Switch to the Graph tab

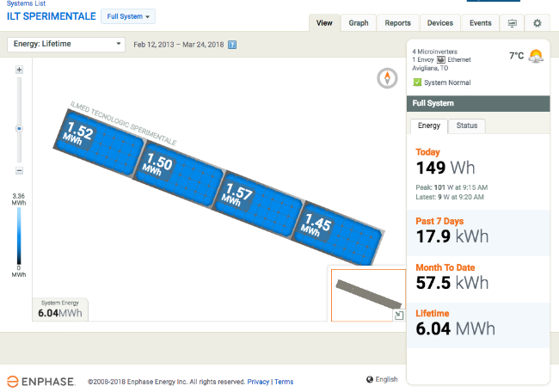[359, 23]
